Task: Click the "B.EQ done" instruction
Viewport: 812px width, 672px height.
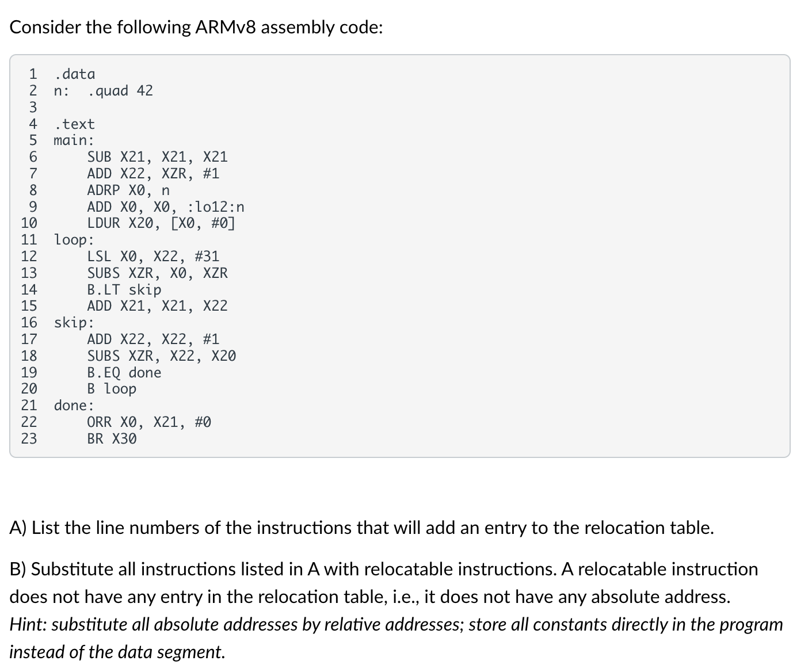Action: [x=124, y=373]
